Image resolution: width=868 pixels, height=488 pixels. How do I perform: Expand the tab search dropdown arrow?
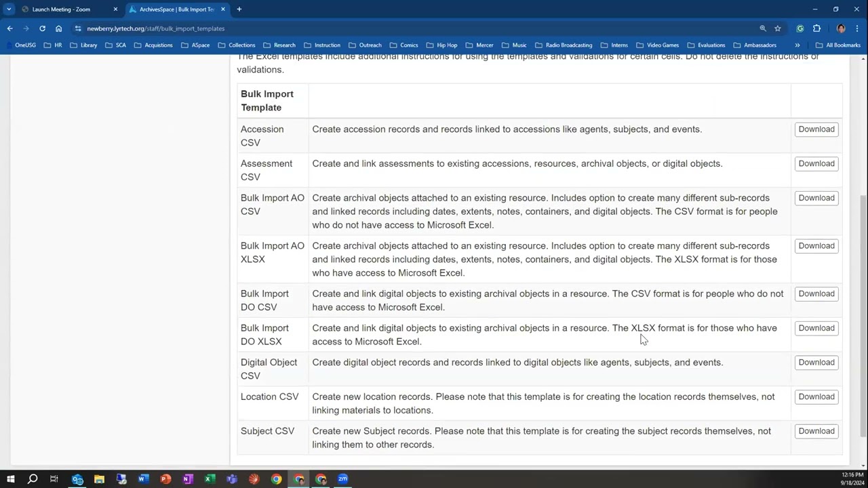click(x=9, y=9)
